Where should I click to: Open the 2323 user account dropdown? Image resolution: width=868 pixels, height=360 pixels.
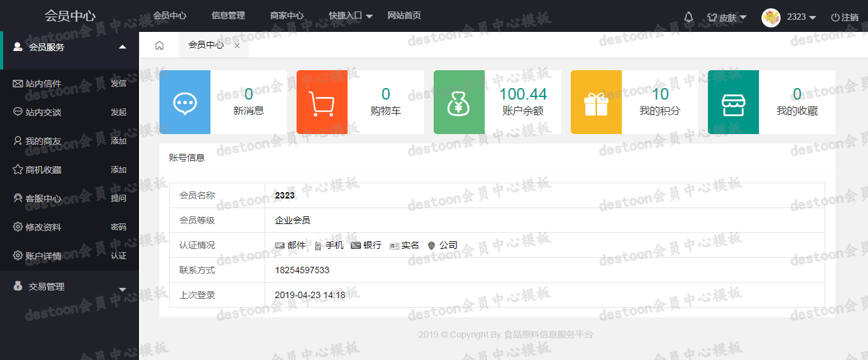tap(801, 17)
